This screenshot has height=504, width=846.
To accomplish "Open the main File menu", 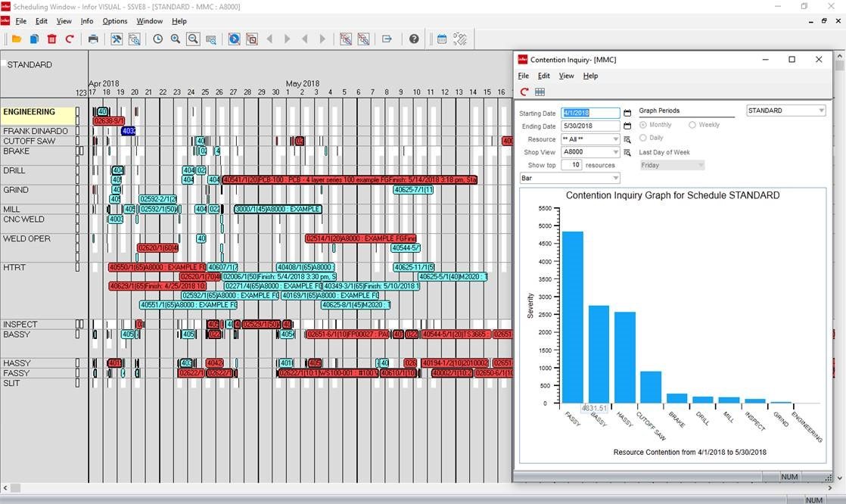I will pyautogui.click(x=21, y=21).
